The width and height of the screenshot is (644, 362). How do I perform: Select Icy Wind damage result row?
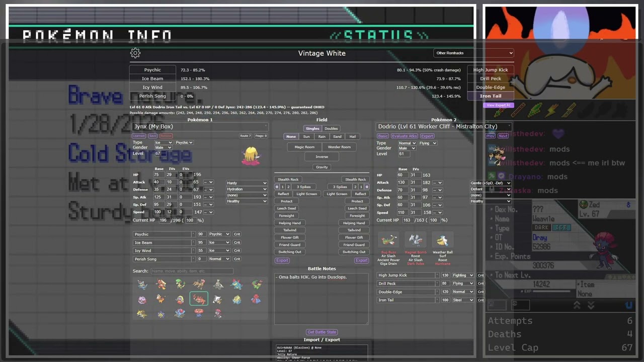[x=152, y=87]
